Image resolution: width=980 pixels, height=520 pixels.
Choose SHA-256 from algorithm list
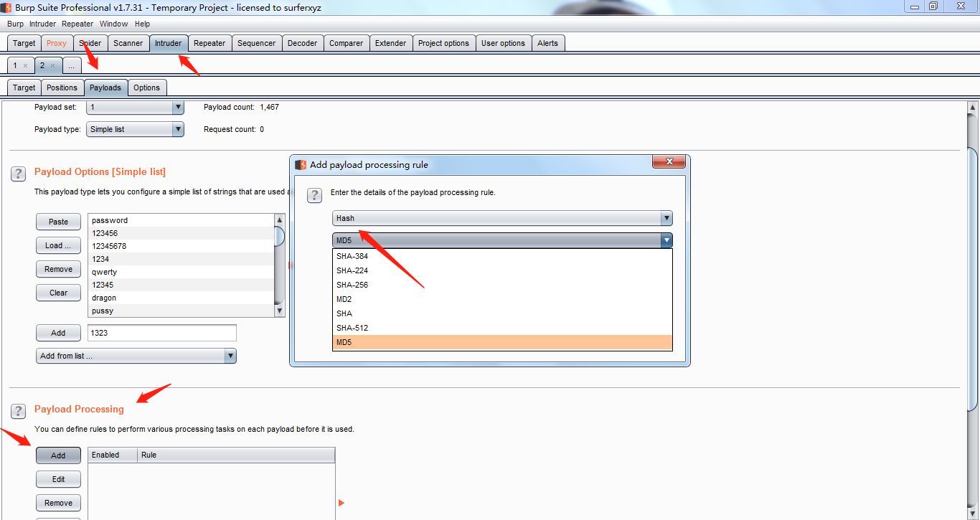pos(502,285)
